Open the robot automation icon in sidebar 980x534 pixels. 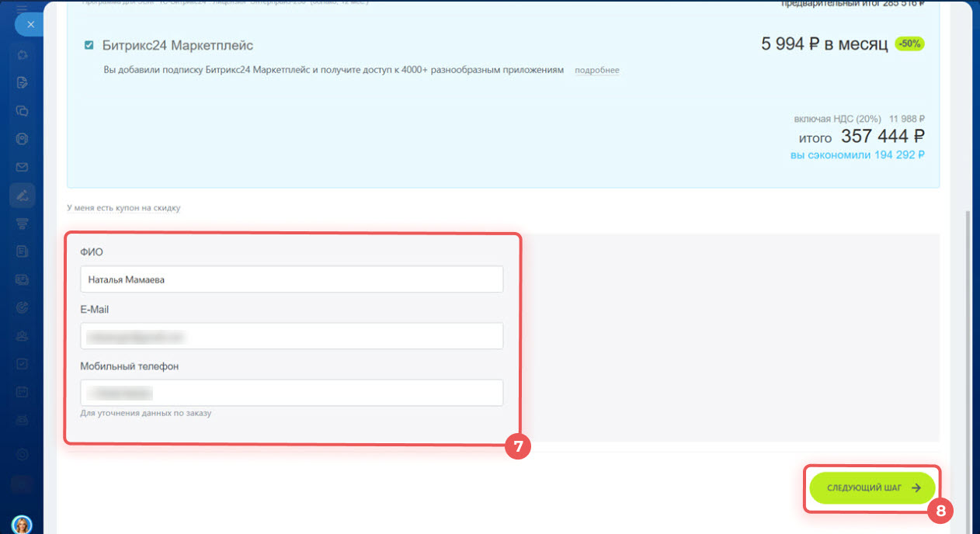pos(22,420)
